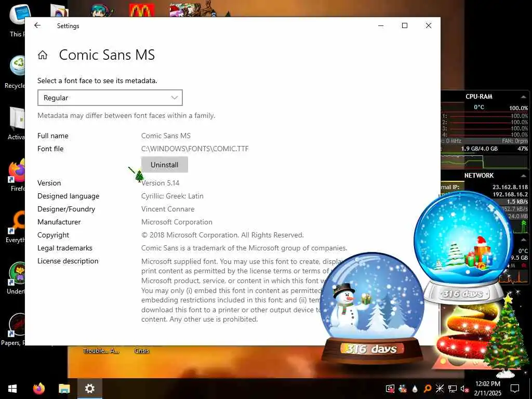Screen dimensions: 532x399
Task: Click the speaker volume tray icon
Action: 464,389
